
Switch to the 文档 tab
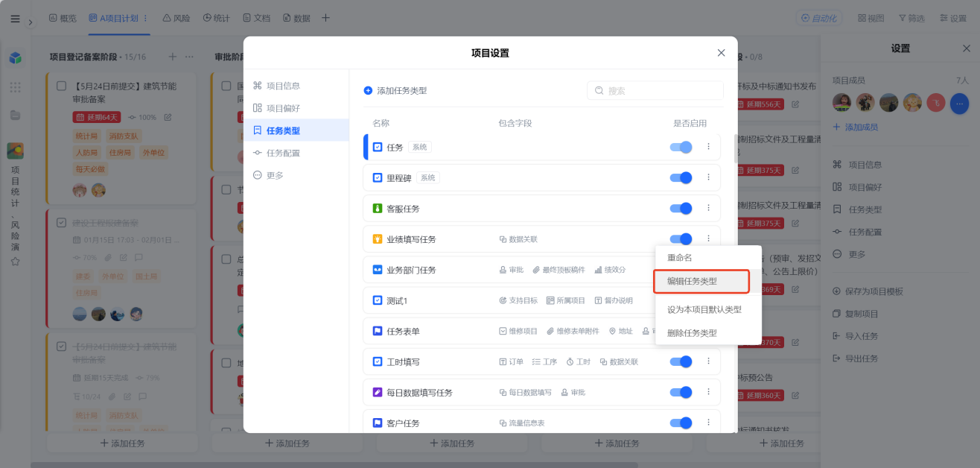click(256, 18)
